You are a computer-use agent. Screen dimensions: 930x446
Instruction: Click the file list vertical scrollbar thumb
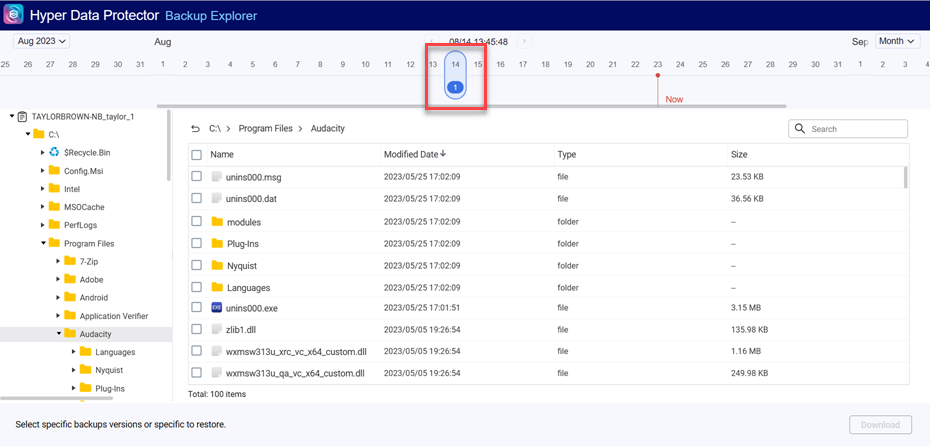[x=905, y=177]
